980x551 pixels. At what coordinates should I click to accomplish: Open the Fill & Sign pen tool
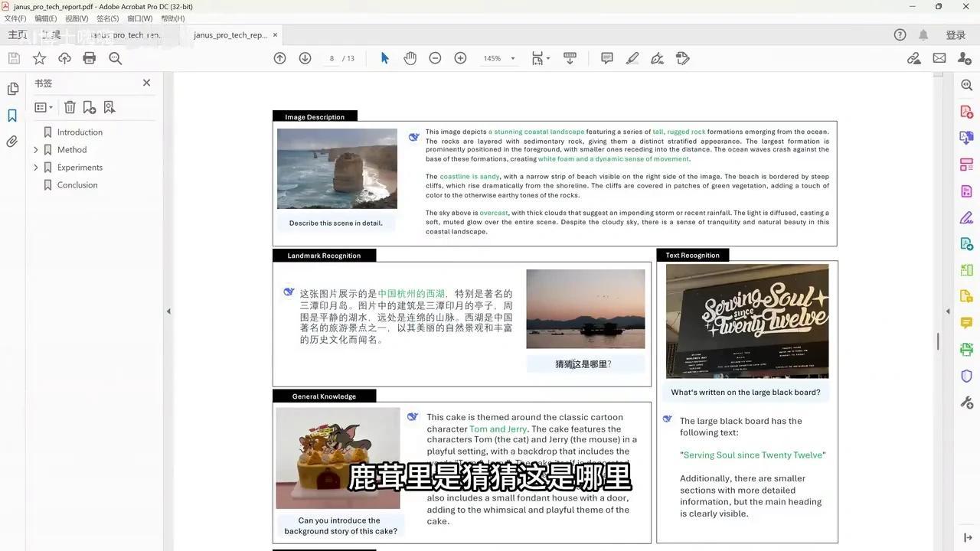click(657, 57)
